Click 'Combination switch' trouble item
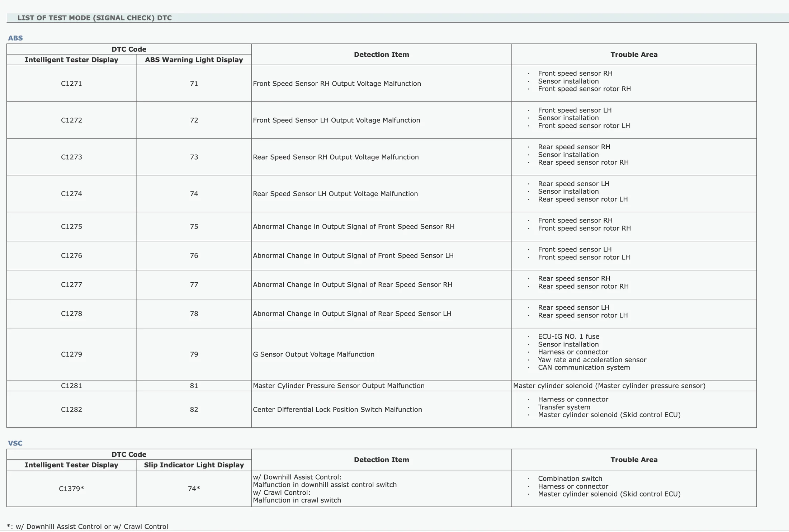The height and width of the screenshot is (532, 789). point(570,479)
